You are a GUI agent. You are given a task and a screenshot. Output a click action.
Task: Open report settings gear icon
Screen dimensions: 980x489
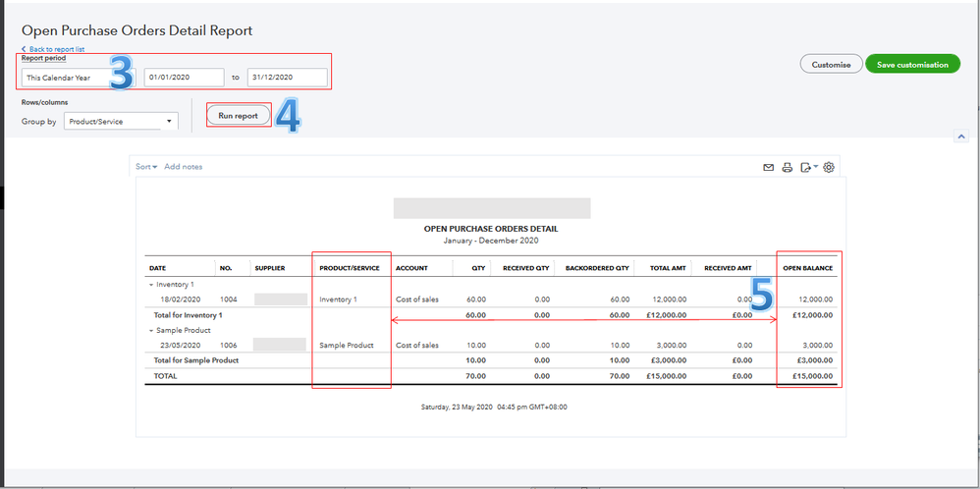click(x=829, y=167)
